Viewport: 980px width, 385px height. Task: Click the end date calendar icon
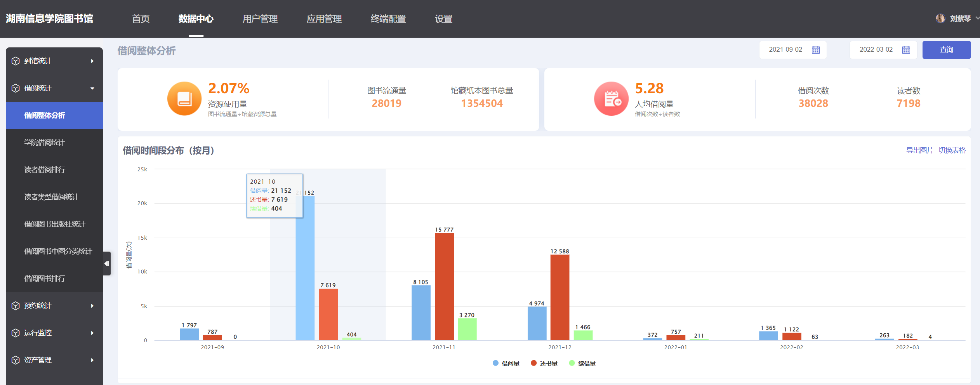[906, 50]
